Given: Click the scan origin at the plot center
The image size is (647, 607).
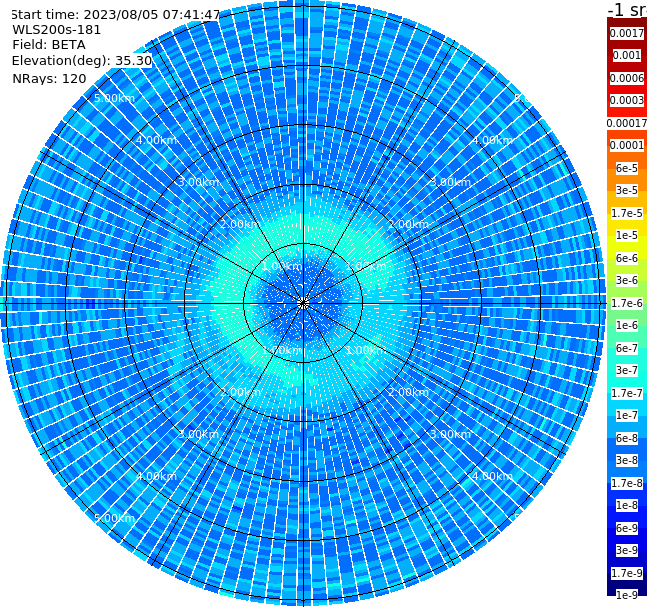Looking at the screenshot, I should [303, 304].
